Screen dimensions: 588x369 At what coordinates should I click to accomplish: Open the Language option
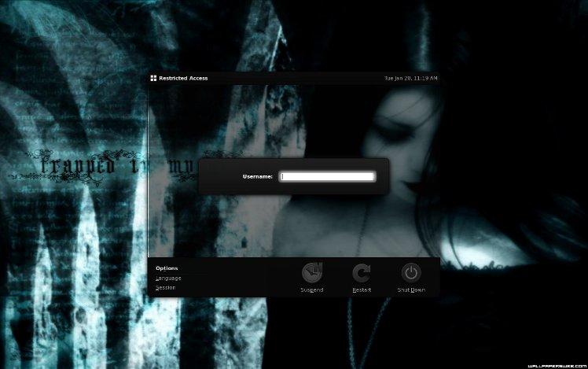168,279
